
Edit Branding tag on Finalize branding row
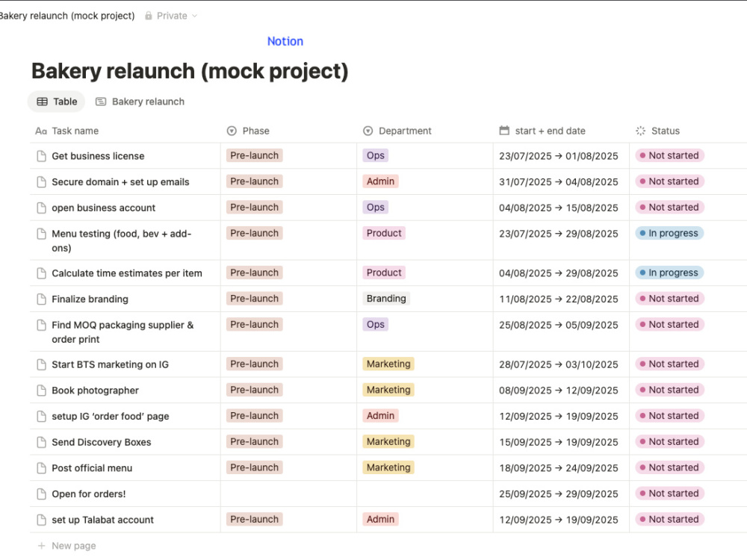386,298
